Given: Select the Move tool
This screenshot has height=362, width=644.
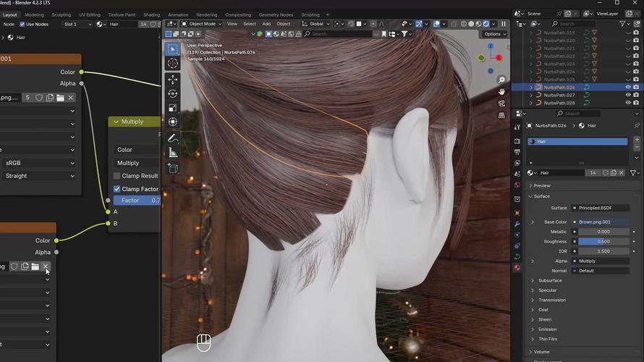Looking at the screenshot, I should click(x=172, y=80).
